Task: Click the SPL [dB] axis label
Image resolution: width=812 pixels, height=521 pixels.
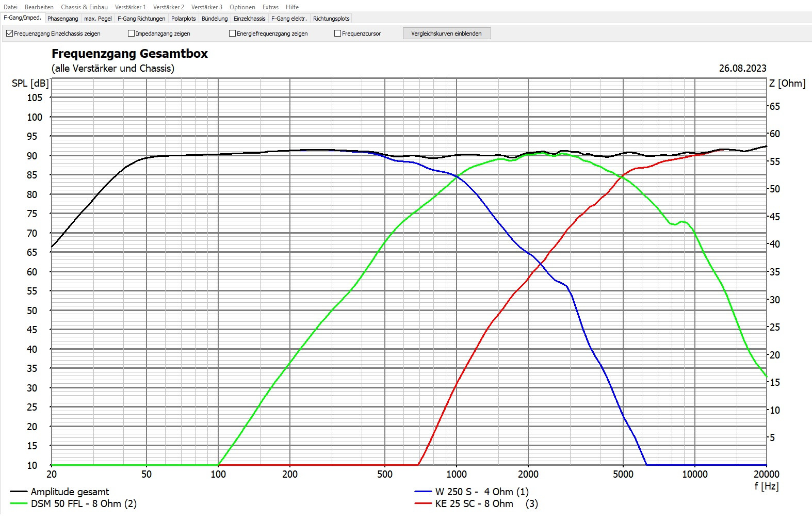Action: click(x=30, y=83)
